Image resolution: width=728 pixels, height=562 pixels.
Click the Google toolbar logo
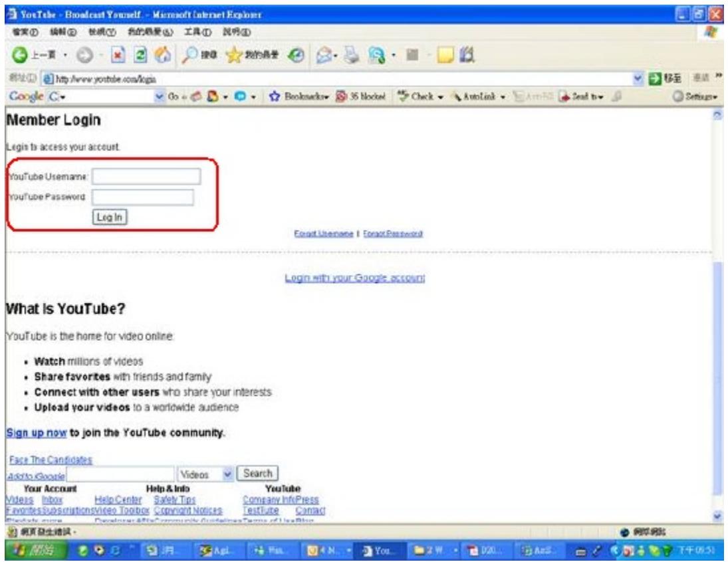tap(26, 96)
